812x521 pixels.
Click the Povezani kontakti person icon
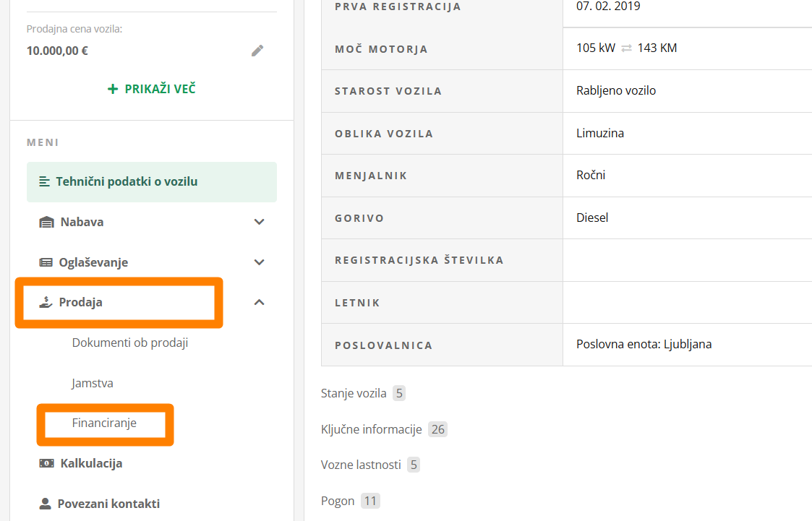pos(46,504)
